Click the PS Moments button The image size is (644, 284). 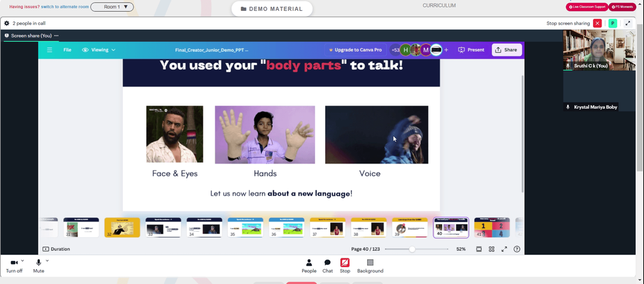pyautogui.click(x=623, y=7)
